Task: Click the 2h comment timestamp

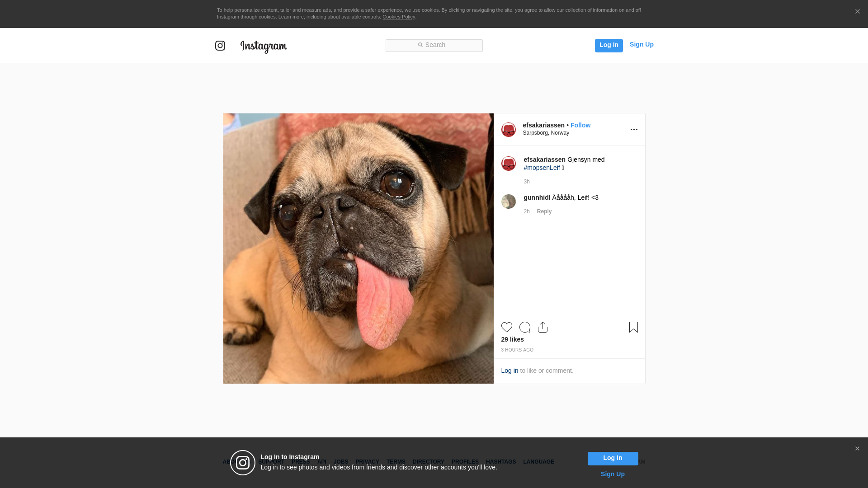Action: point(527,211)
